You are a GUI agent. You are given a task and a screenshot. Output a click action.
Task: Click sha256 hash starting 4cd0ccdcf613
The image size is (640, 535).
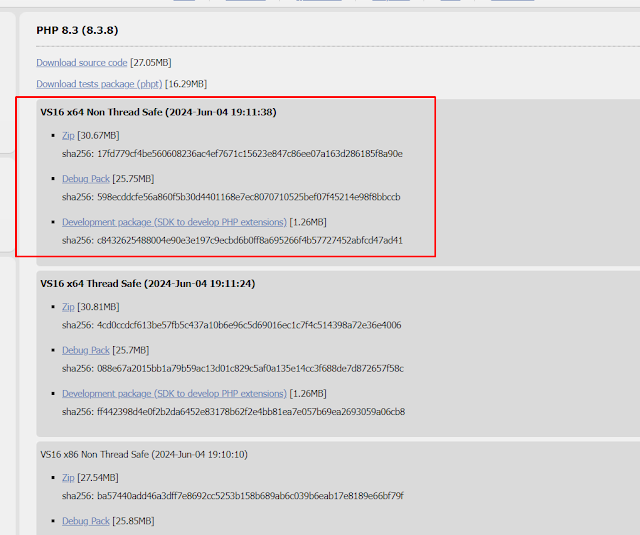249,325
